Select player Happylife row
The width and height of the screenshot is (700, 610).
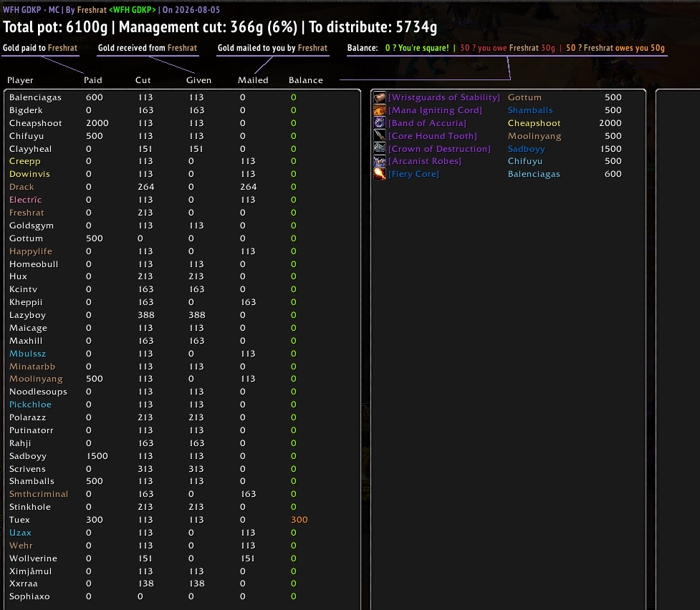(x=182, y=252)
